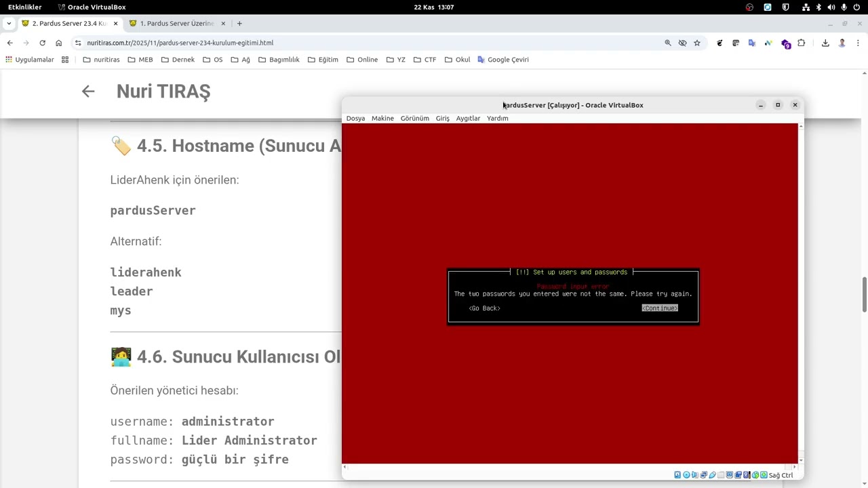Expand the CTF bookmark folder
This screenshot has width=868, height=488.
point(425,60)
